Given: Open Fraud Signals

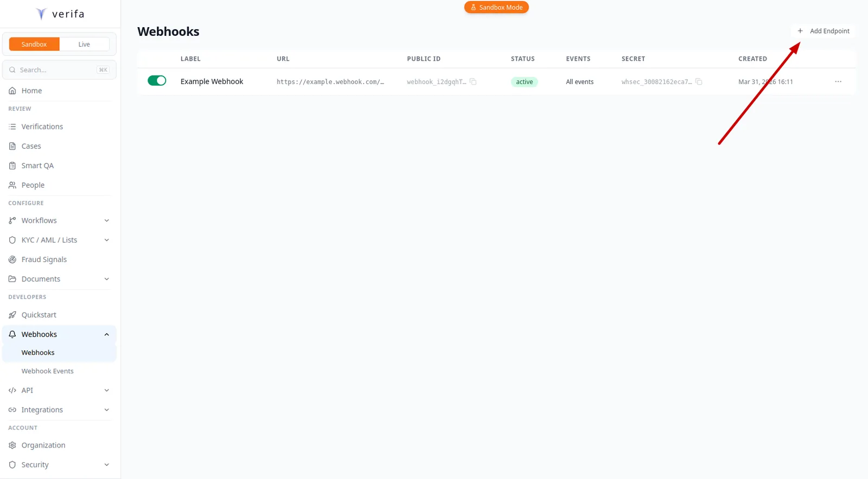Looking at the screenshot, I should coord(59,259).
